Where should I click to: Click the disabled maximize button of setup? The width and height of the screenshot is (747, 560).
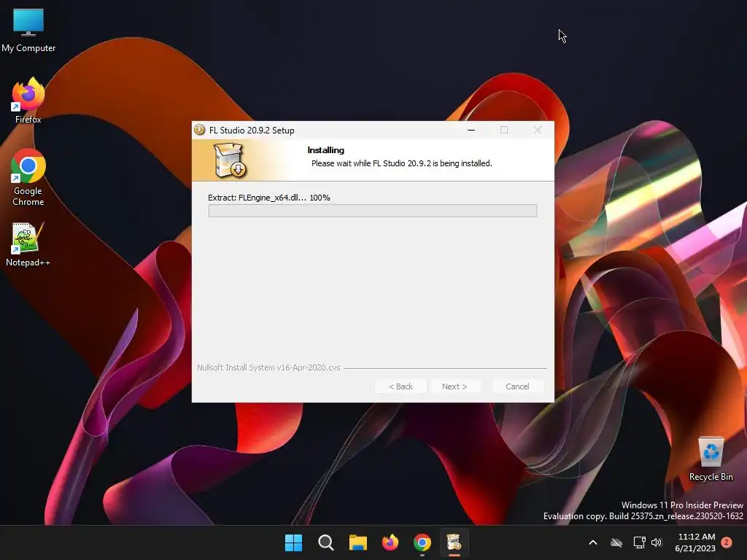[x=504, y=130]
